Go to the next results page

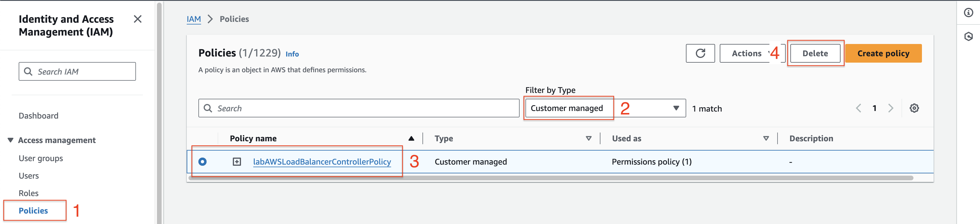pyautogui.click(x=891, y=108)
